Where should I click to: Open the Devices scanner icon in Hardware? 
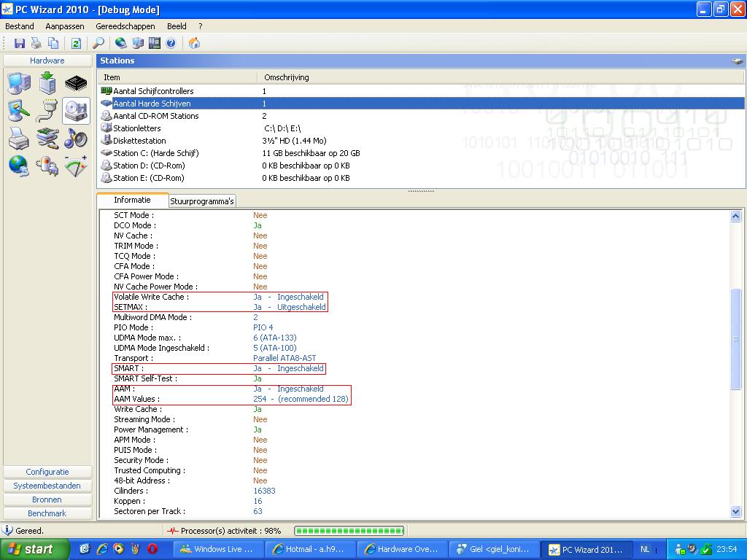click(47, 139)
